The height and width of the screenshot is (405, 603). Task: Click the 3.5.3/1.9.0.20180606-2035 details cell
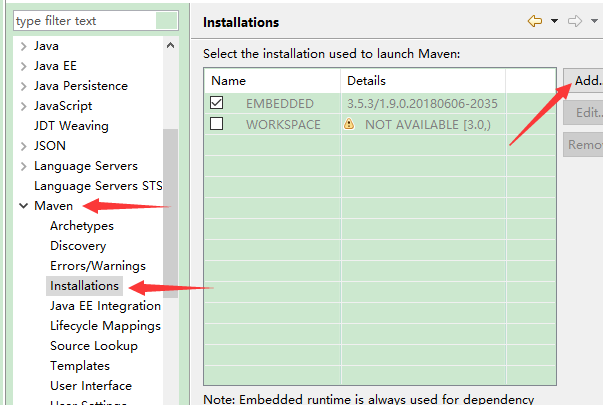[422, 103]
